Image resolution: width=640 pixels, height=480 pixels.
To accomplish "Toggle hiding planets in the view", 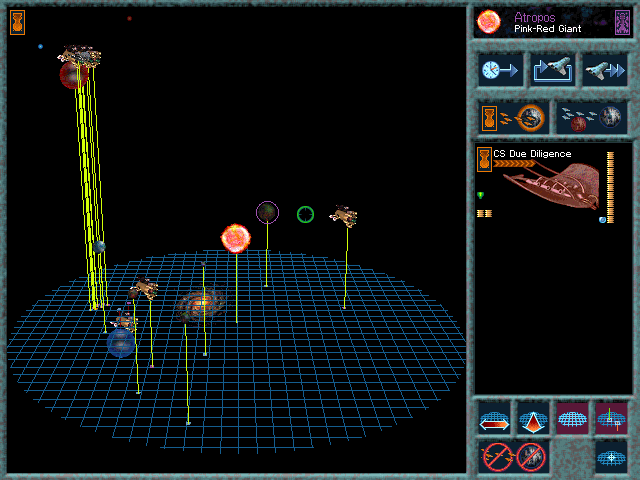I will pyautogui.click(x=531, y=457).
